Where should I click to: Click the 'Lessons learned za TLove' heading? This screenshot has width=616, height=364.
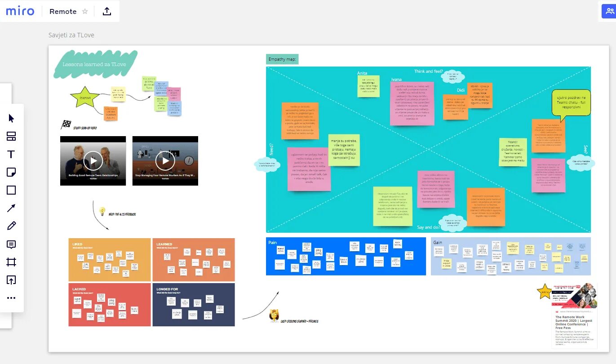pyautogui.click(x=94, y=64)
